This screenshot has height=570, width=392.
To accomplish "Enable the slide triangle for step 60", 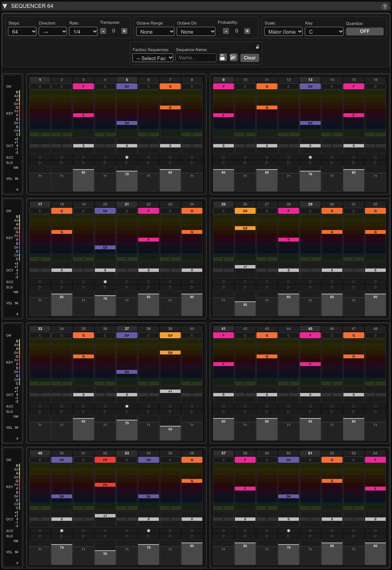I will click(289, 536).
